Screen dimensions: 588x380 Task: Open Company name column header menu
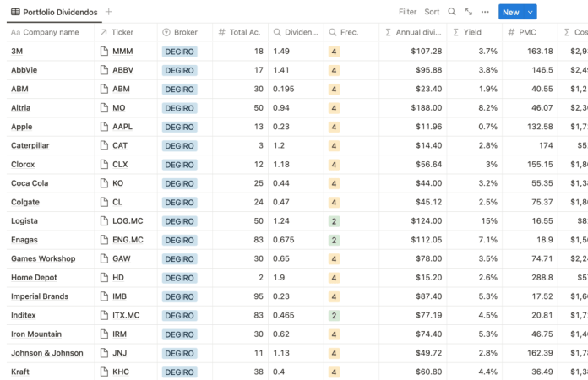point(51,32)
